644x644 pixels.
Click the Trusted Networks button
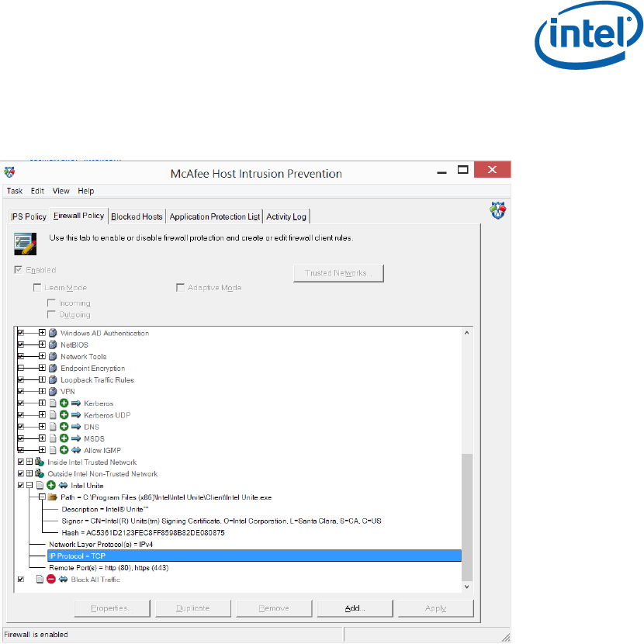pos(338,273)
